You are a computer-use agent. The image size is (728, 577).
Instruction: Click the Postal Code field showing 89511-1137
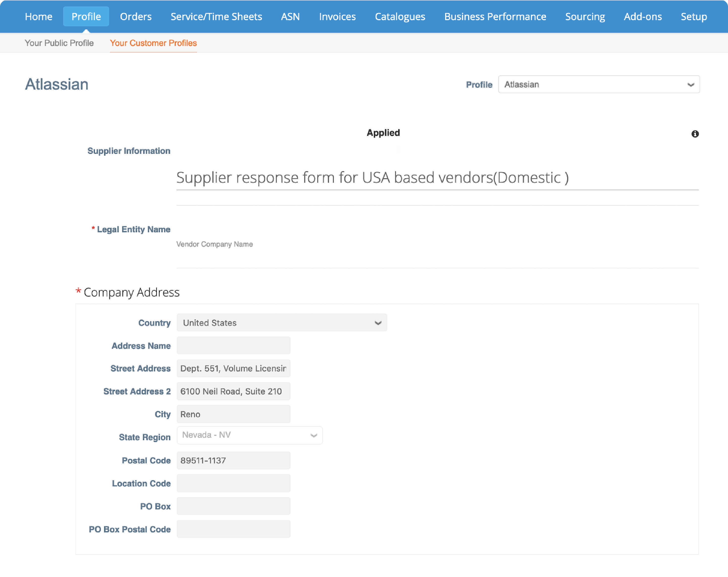pos(233,460)
